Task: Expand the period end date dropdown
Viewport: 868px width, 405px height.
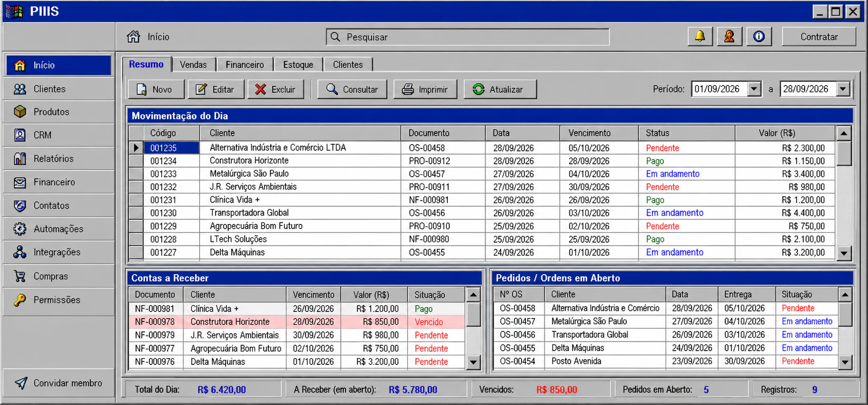Action: 843,89
